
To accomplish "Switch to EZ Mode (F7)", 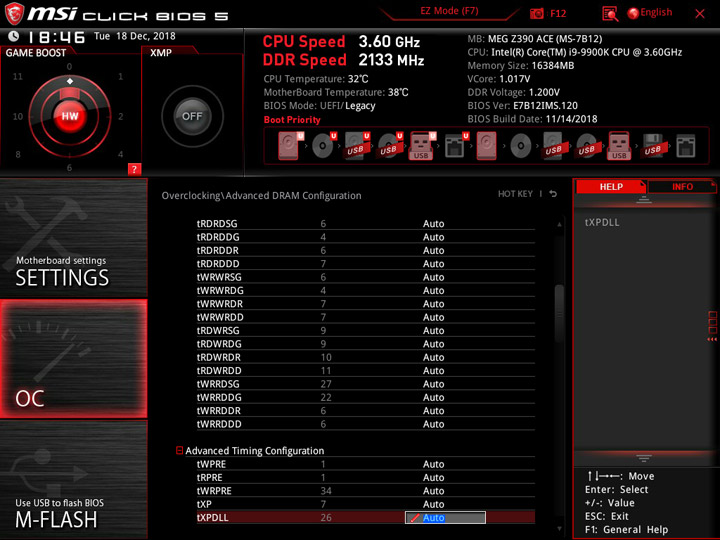I will tap(449, 11).
